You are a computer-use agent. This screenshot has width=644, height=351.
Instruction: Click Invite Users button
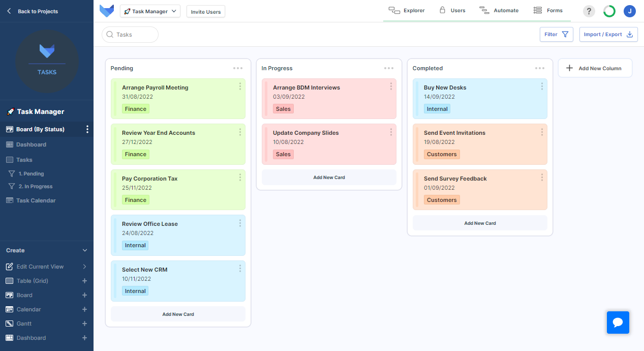point(206,12)
